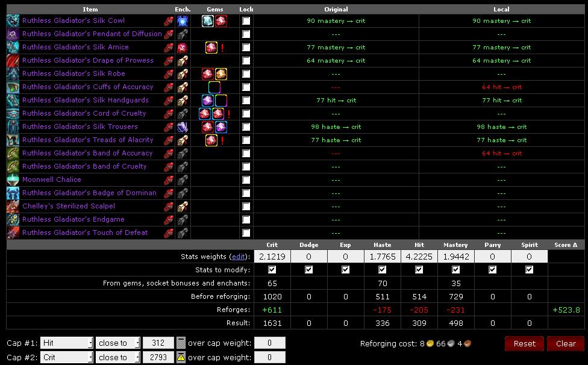588x365 pixels.
Task: Toggle the Lock checkbox for Moonwell Chalice
Action: point(246,179)
